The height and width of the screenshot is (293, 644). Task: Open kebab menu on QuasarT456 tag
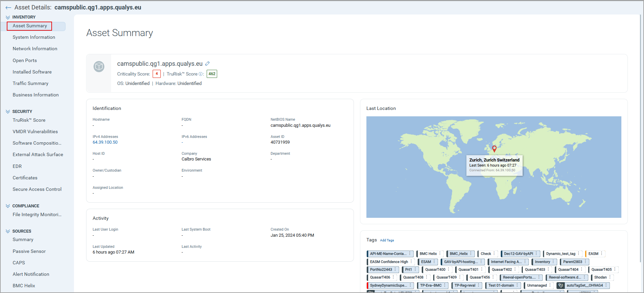coord(493,277)
